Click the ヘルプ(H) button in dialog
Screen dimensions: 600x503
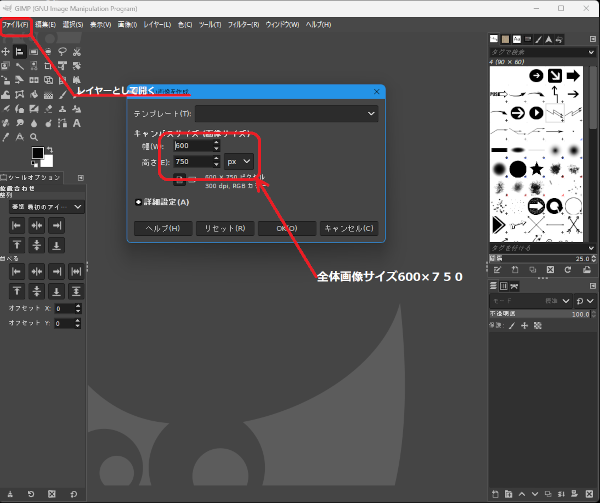tap(163, 228)
